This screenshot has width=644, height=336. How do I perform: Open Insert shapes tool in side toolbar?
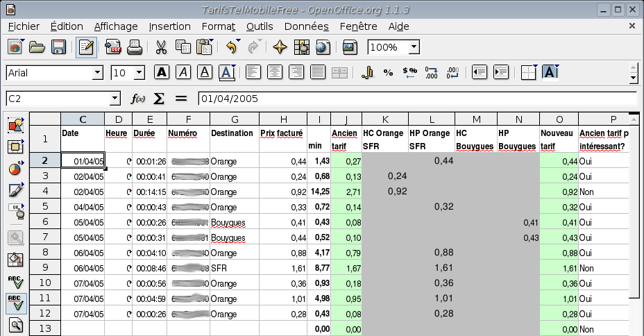pyautogui.click(x=15, y=125)
